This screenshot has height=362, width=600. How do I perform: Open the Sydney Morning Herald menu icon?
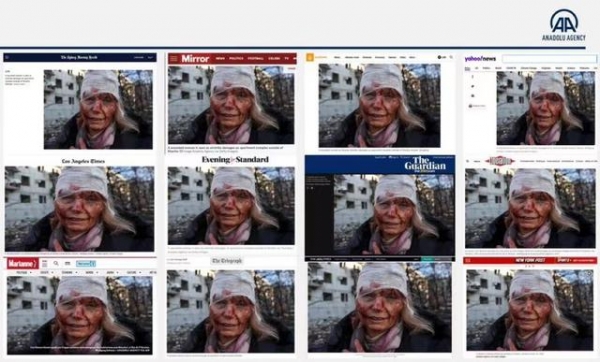click(x=7, y=57)
